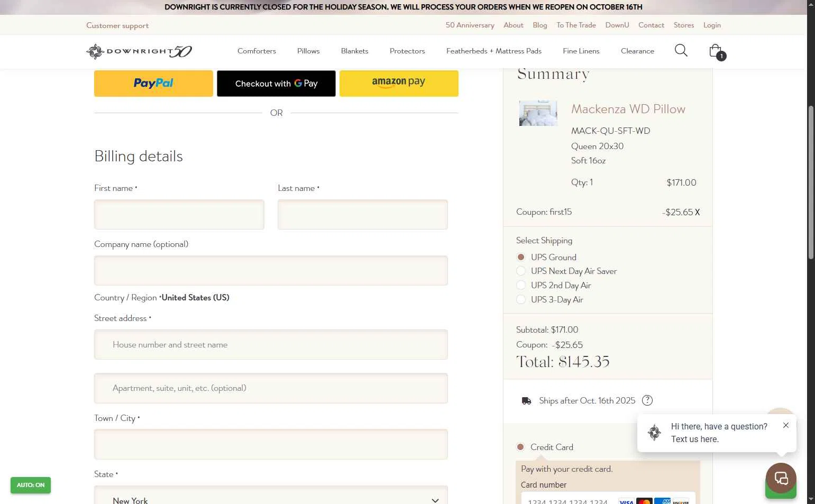Open Fine Linens menu
Image resolution: width=815 pixels, height=504 pixels.
[581, 51]
